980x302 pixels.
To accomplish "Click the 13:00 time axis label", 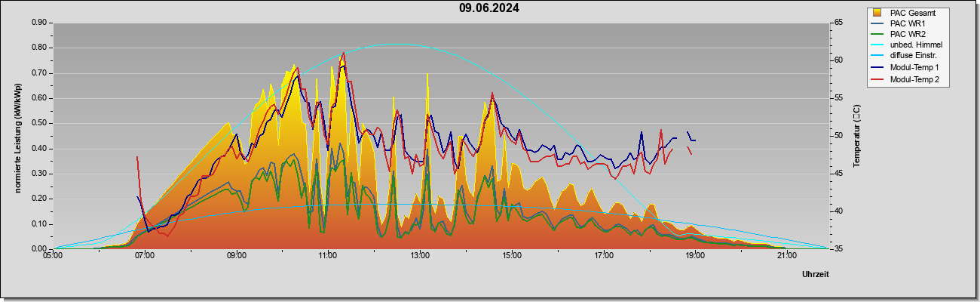I will pyautogui.click(x=420, y=255).
